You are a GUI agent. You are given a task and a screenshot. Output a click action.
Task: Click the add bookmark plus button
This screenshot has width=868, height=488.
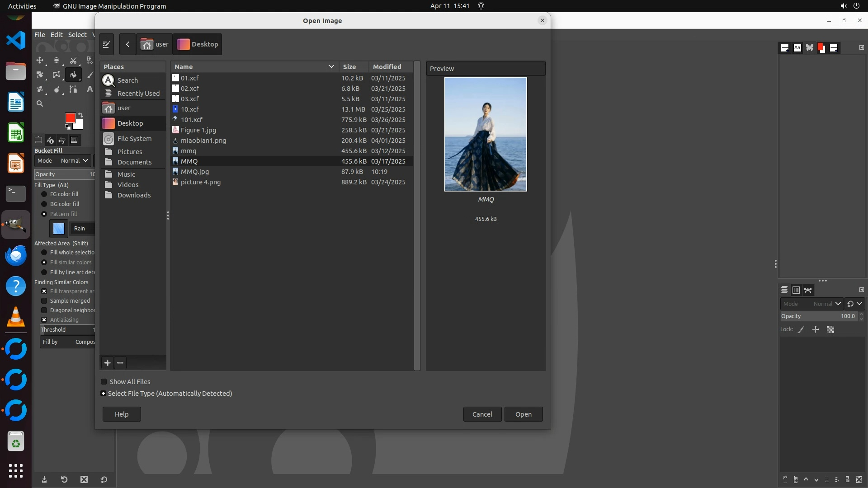pyautogui.click(x=108, y=363)
